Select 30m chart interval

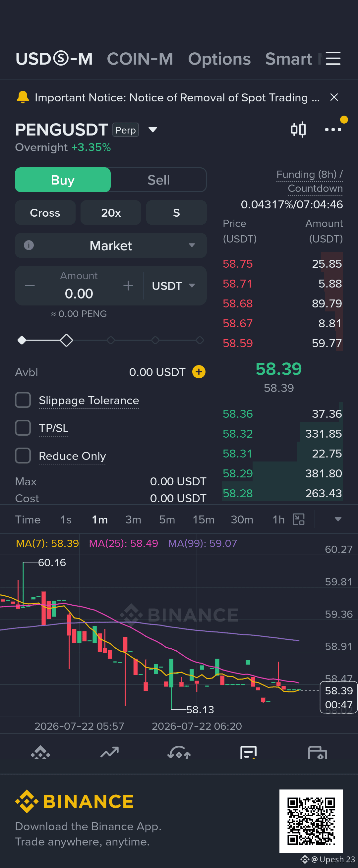[x=242, y=519]
